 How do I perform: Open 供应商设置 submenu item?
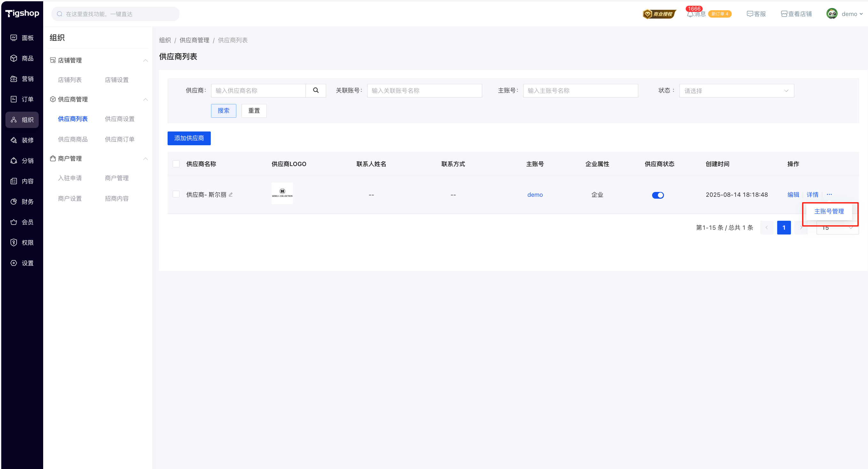pos(119,119)
